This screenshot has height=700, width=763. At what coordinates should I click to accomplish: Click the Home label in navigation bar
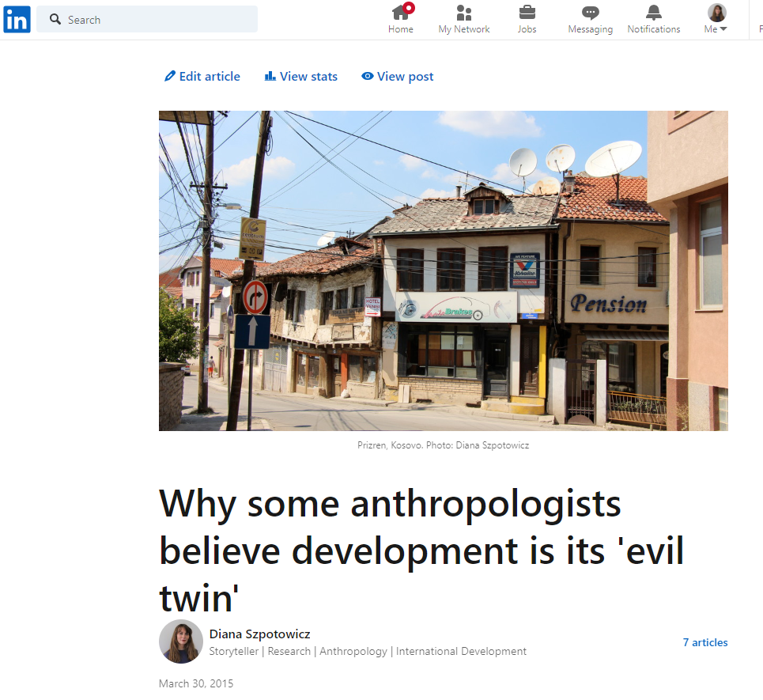click(x=401, y=29)
